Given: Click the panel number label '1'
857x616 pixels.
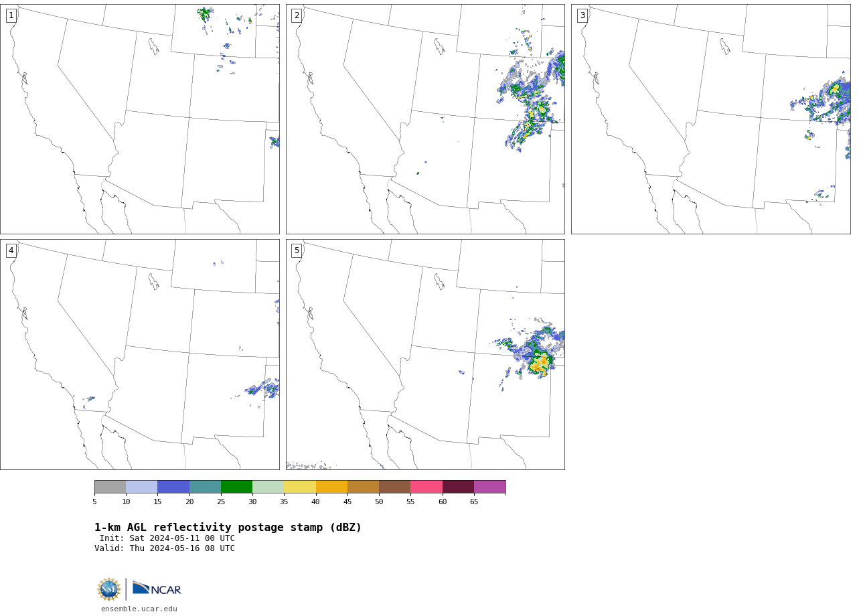Looking at the screenshot, I should coord(11,15).
